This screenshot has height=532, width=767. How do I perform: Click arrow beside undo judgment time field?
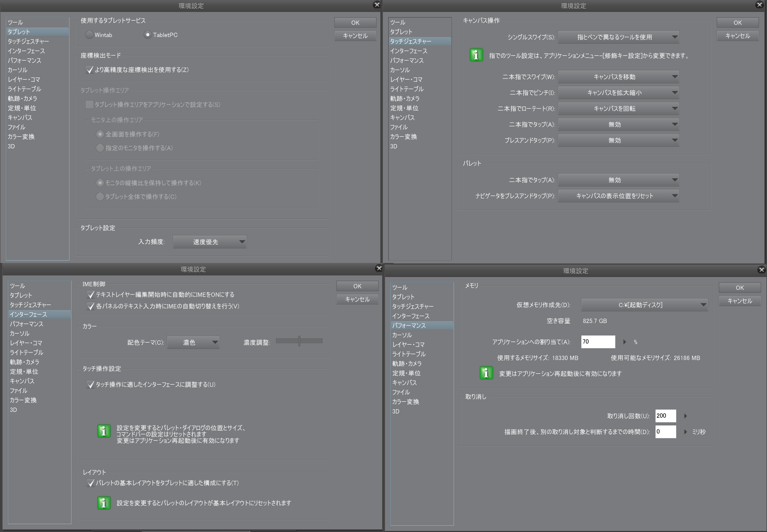(x=685, y=432)
